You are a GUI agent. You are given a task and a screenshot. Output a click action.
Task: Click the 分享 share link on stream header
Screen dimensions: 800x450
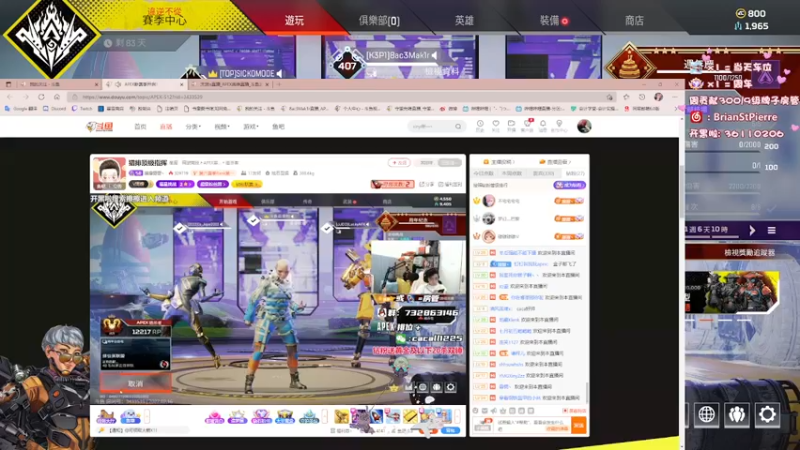[x=427, y=185]
